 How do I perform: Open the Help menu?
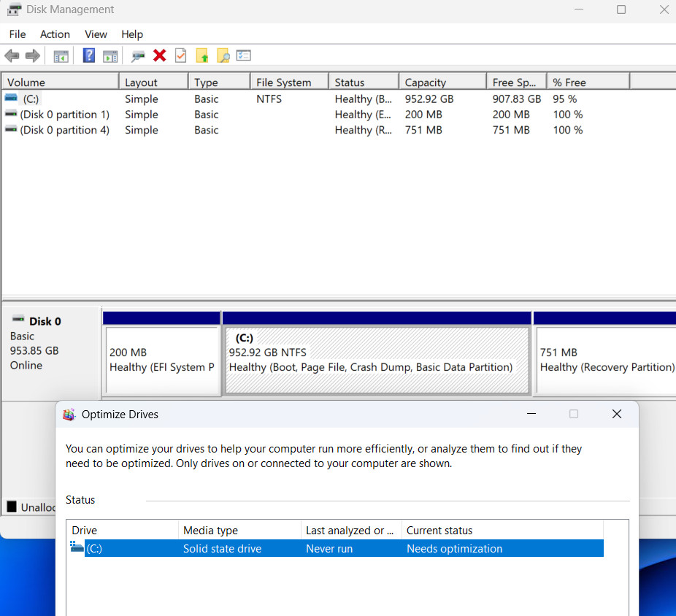point(132,34)
